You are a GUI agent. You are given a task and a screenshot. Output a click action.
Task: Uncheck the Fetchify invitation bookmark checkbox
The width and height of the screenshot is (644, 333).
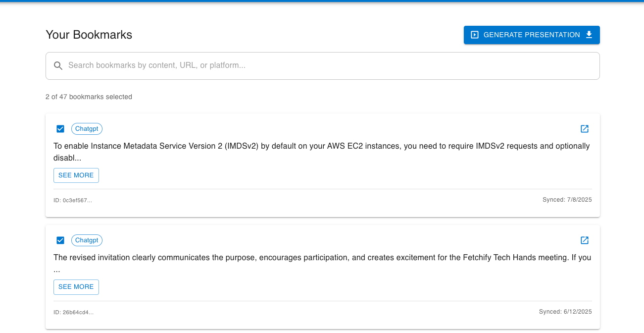tap(60, 240)
